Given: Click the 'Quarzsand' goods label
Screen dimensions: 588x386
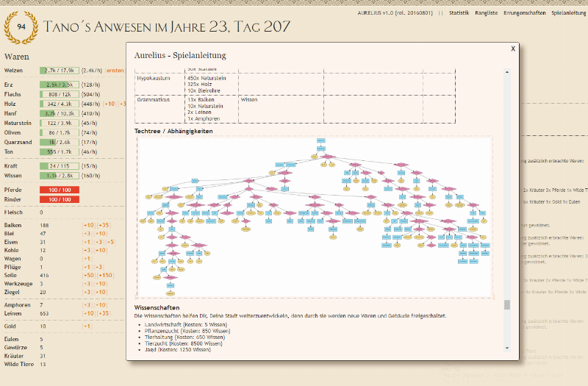Looking at the screenshot, I should (18, 142).
